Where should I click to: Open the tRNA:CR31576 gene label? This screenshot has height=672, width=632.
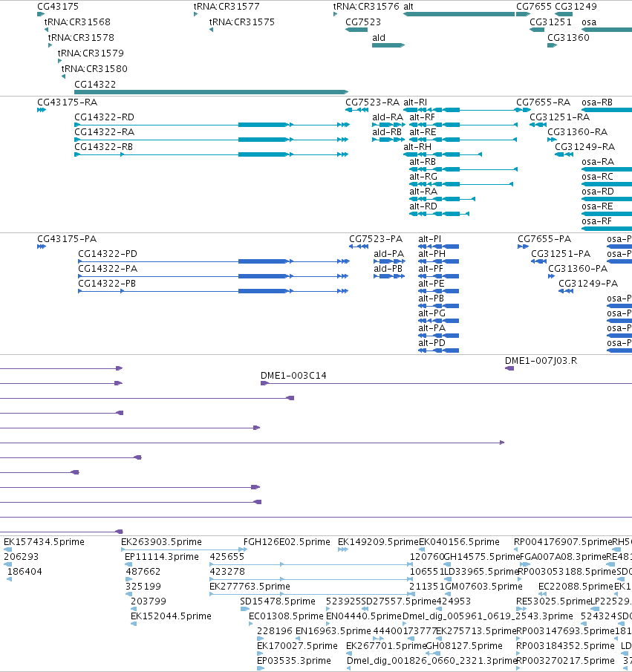coord(366,7)
